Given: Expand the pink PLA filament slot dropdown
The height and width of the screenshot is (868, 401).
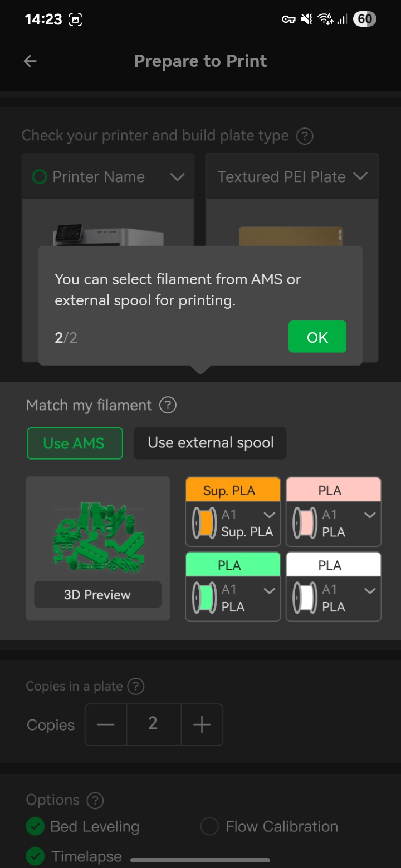Looking at the screenshot, I should (x=370, y=515).
